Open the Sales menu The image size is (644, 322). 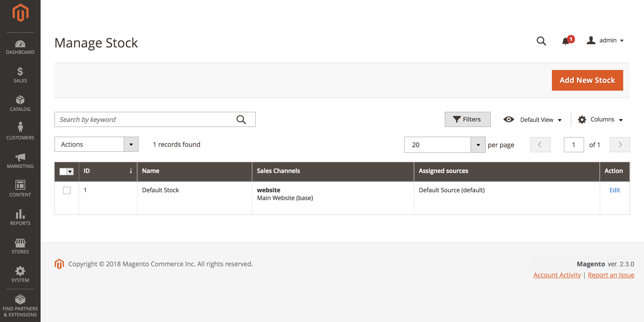coord(20,75)
